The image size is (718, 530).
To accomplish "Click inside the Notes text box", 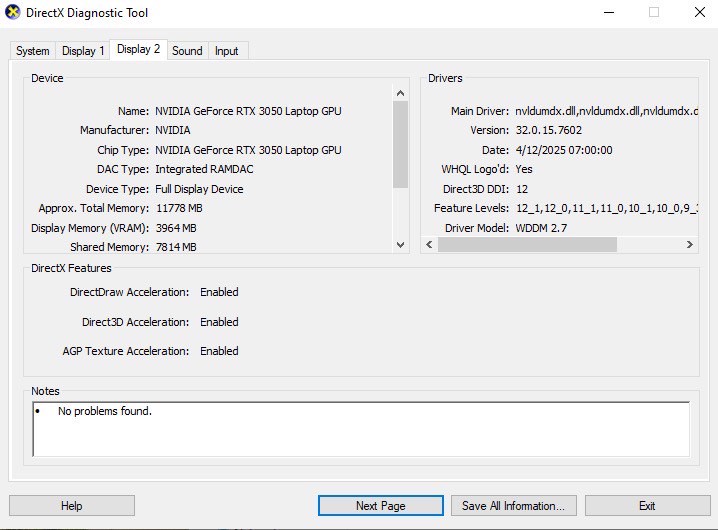I will pos(360,430).
